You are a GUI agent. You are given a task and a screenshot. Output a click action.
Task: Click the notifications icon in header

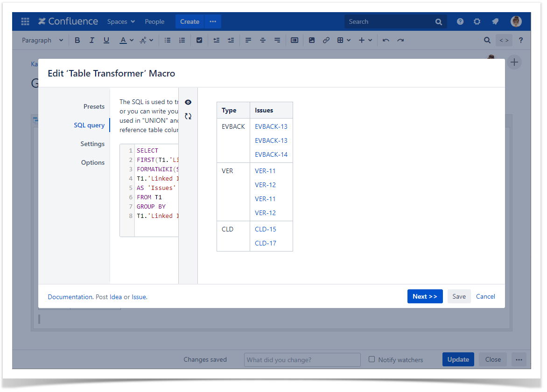coord(495,21)
